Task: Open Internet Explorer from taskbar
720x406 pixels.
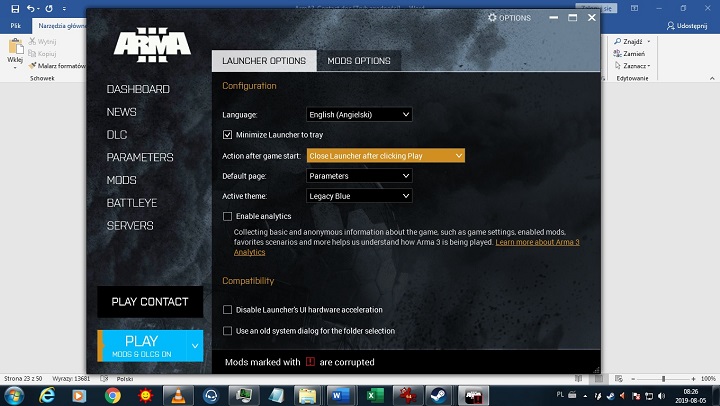Action: [x=48, y=395]
